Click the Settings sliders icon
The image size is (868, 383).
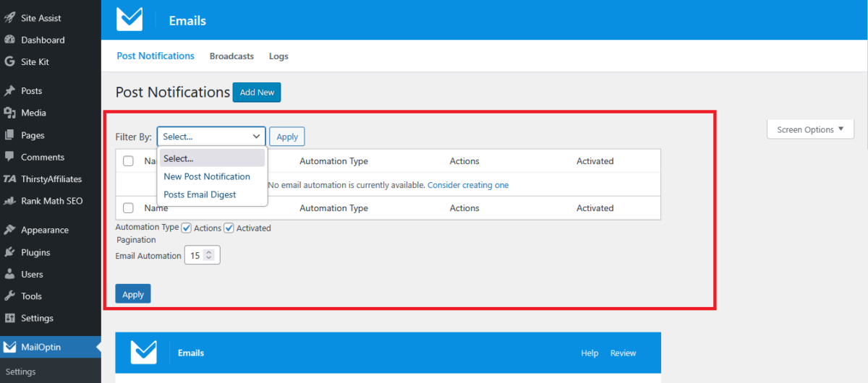click(9, 318)
